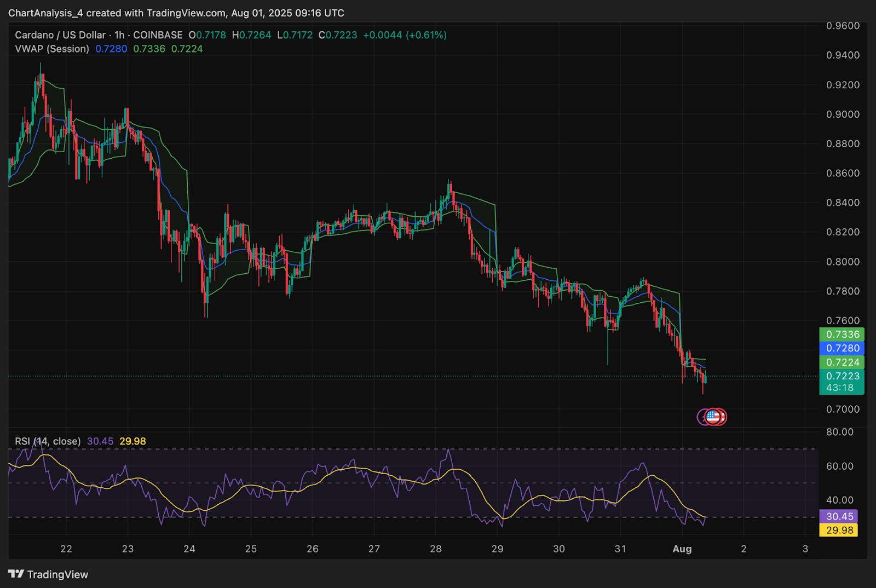Select the RSI (14, close) indicator legend
The width and height of the screenshot is (876, 588).
point(48,441)
